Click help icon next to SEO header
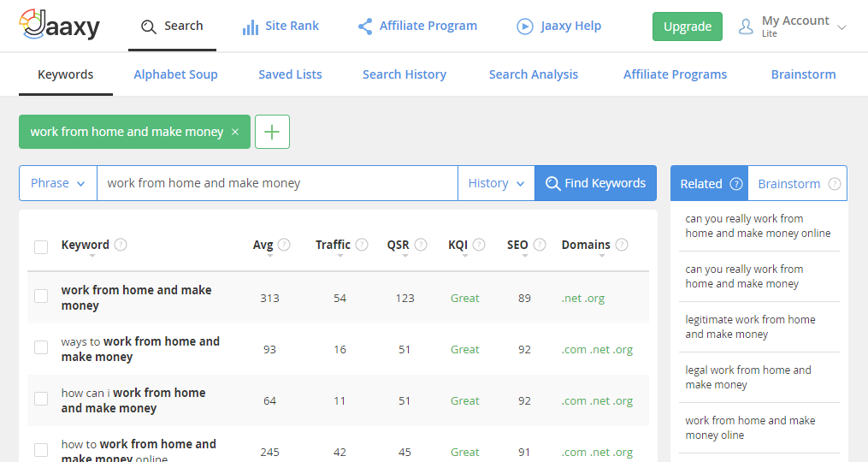Screen dimensions: 868x462 pos(540,245)
